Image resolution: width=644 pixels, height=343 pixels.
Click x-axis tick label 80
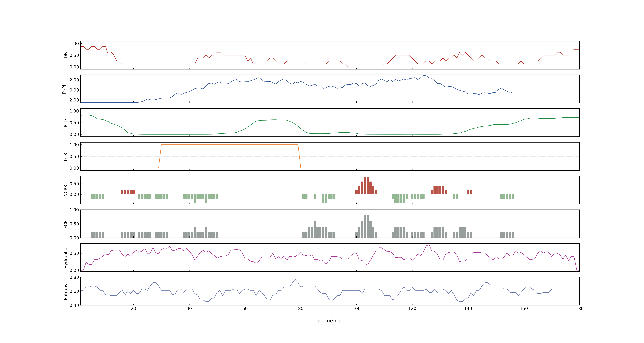(301, 309)
